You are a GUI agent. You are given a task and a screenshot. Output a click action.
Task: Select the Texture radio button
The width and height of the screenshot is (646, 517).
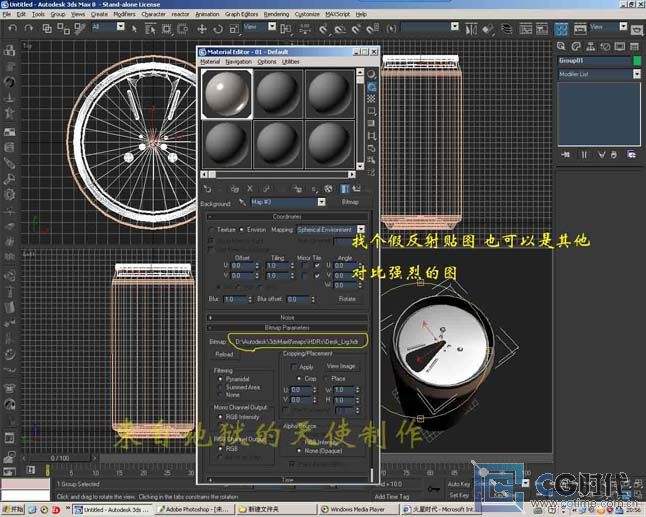[x=211, y=229]
